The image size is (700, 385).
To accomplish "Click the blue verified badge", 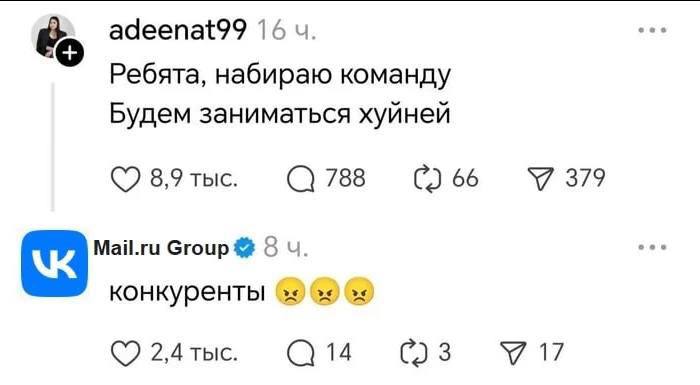I will tap(245, 248).
